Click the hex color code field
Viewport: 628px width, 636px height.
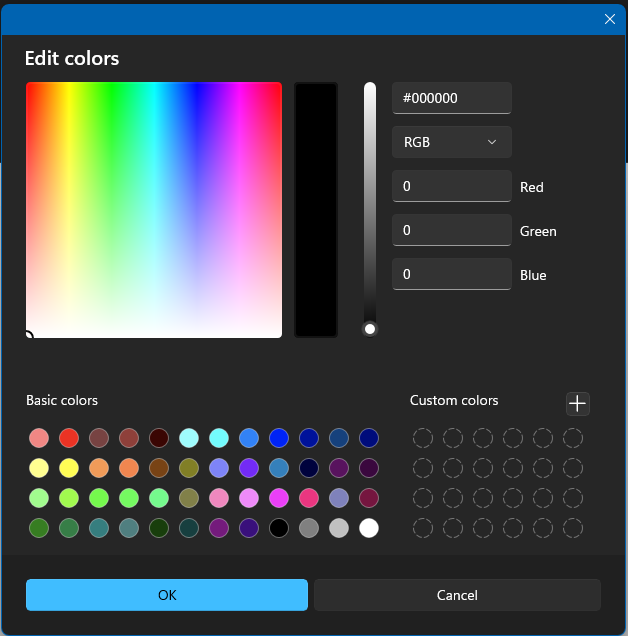452,98
